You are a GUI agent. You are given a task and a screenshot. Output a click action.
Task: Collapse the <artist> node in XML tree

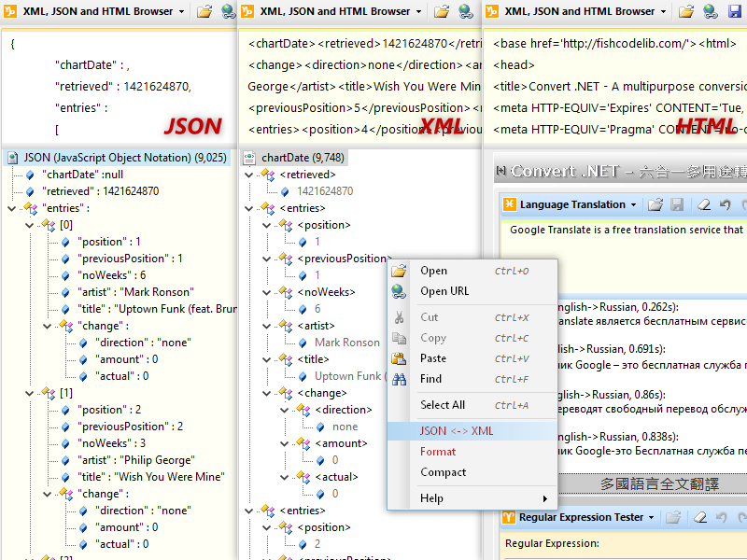point(266,326)
